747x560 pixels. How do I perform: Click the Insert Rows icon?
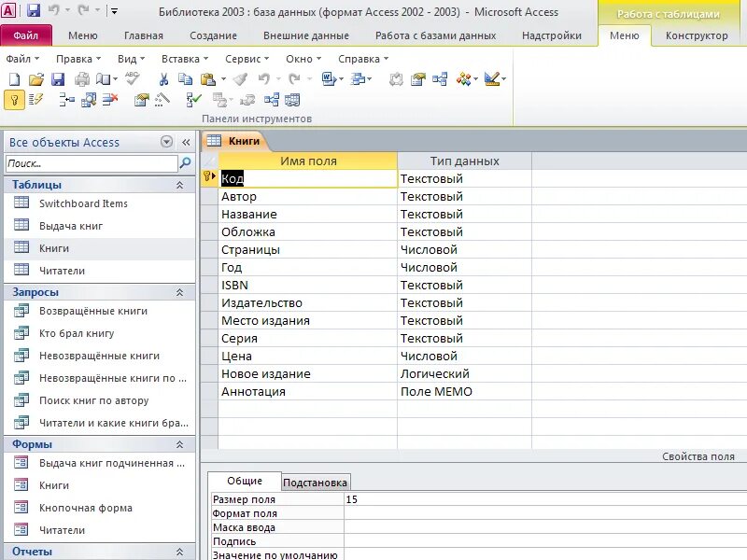click(66, 100)
